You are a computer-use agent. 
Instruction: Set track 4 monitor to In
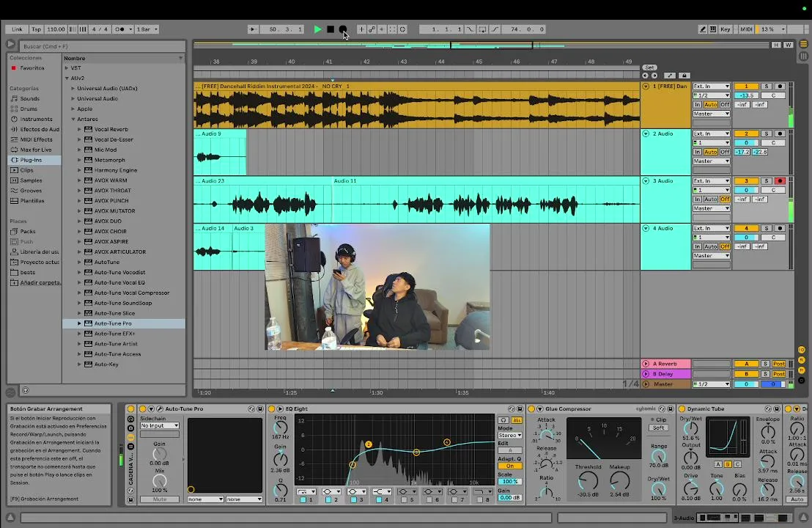[698, 246]
